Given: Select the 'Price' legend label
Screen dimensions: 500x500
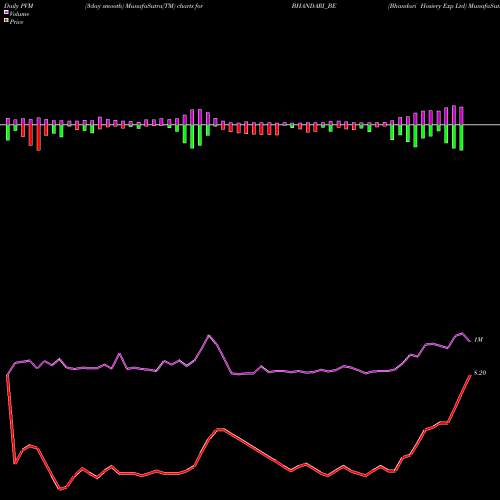Looking at the screenshot, I should [16, 22].
